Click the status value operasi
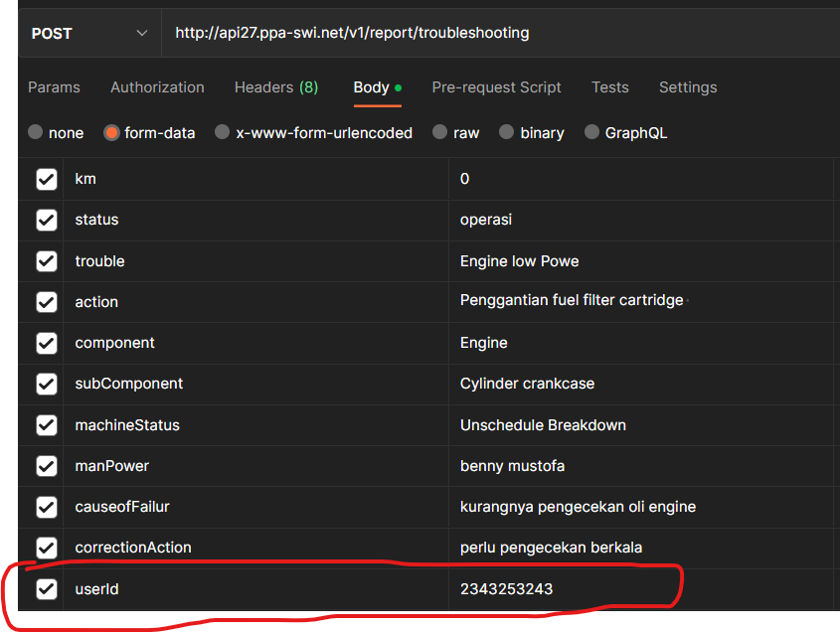 486,220
